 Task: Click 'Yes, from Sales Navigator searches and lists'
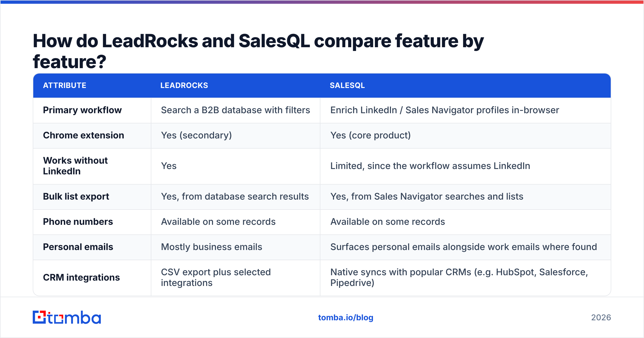tap(427, 197)
